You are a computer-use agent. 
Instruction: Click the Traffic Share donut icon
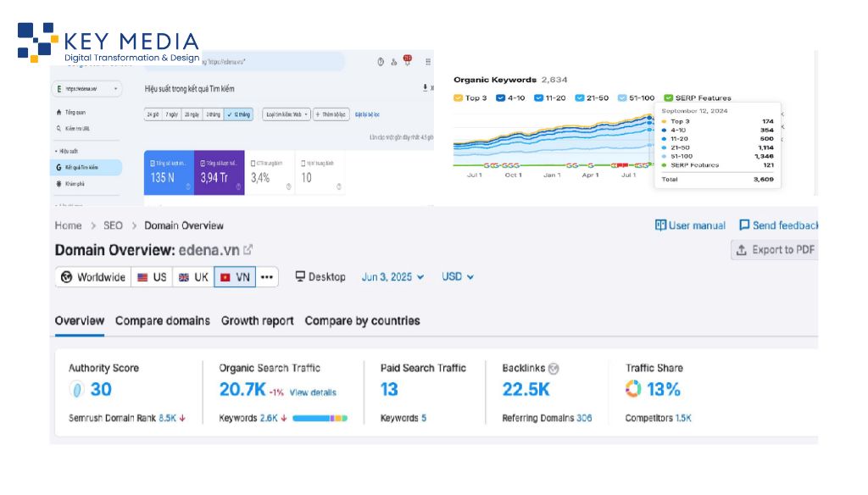pyautogui.click(x=632, y=389)
